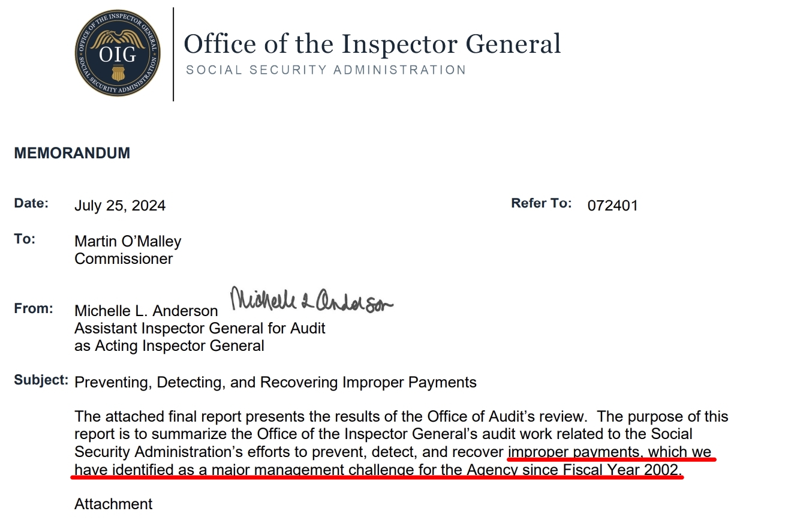The image size is (785, 532).
Task: Click "Assistant Inspector General for Audit" line
Action: tap(200, 328)
